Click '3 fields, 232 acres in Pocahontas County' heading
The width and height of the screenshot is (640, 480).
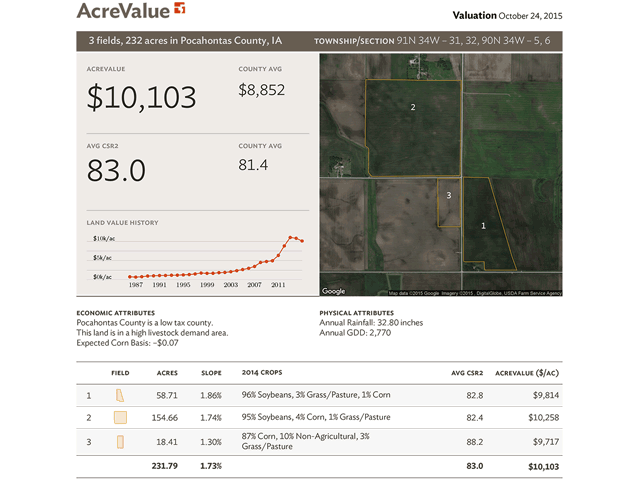185,41
